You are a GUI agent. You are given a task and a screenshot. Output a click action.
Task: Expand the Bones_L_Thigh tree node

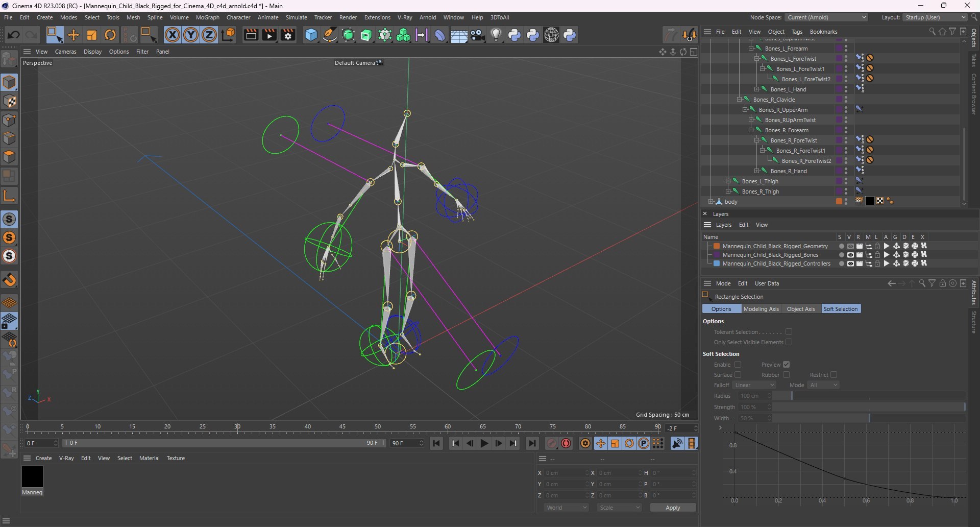click(728, 181)
